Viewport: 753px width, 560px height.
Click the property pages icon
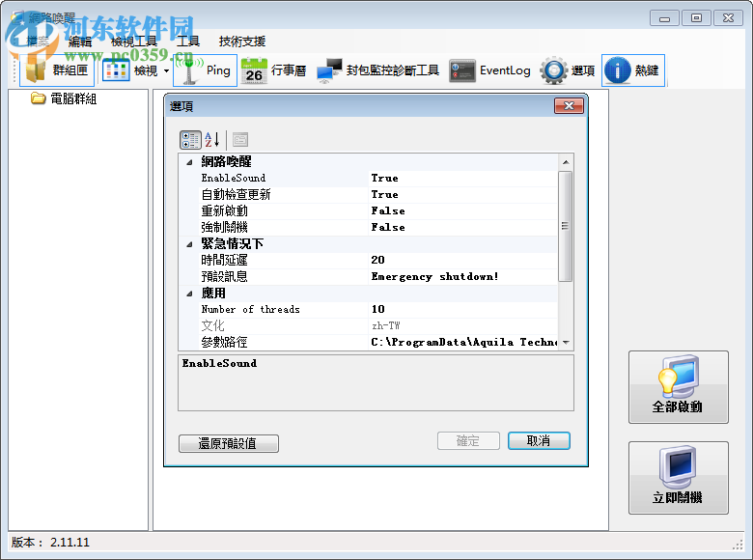click(x=240, y=140)
